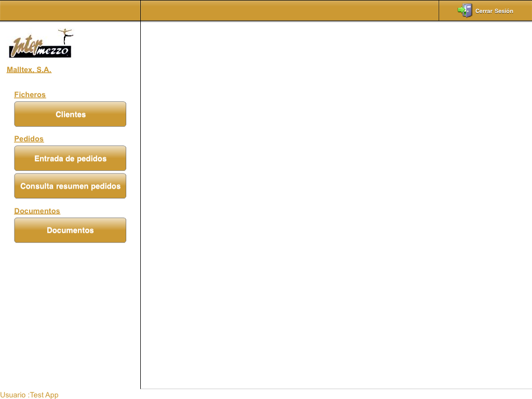Click the Usuario :Test App footer text

click(30, 395)
